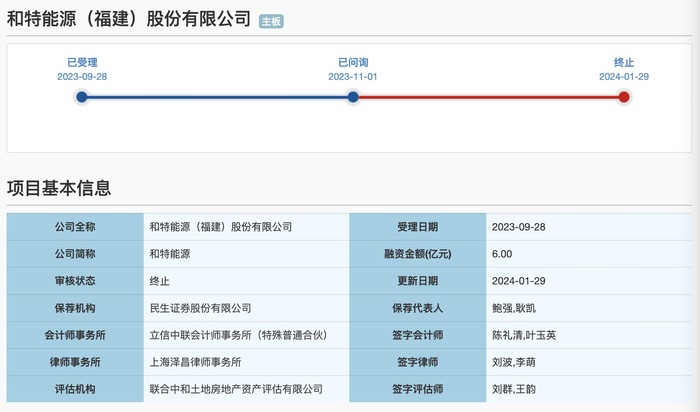Click the 会计师事务所 header cell

pos(75,335)
